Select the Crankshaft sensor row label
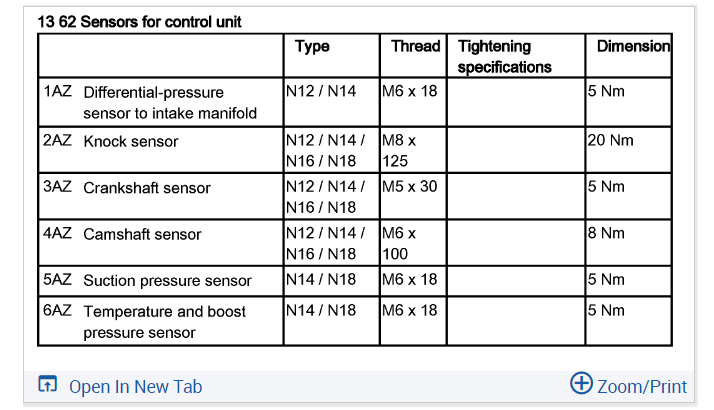 pos(147,188)
